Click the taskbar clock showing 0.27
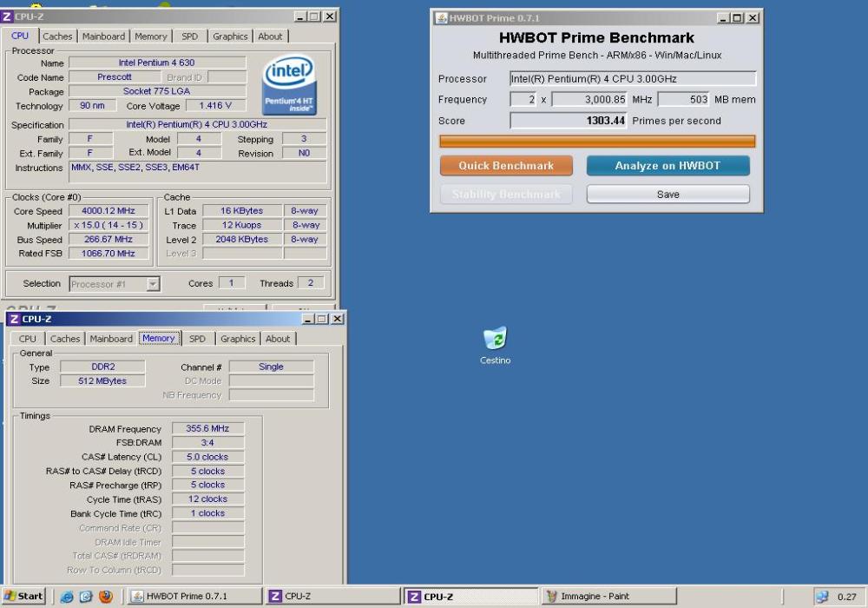Image resolution: width=868 pixels, height=608 pixels. pos(846,597)
